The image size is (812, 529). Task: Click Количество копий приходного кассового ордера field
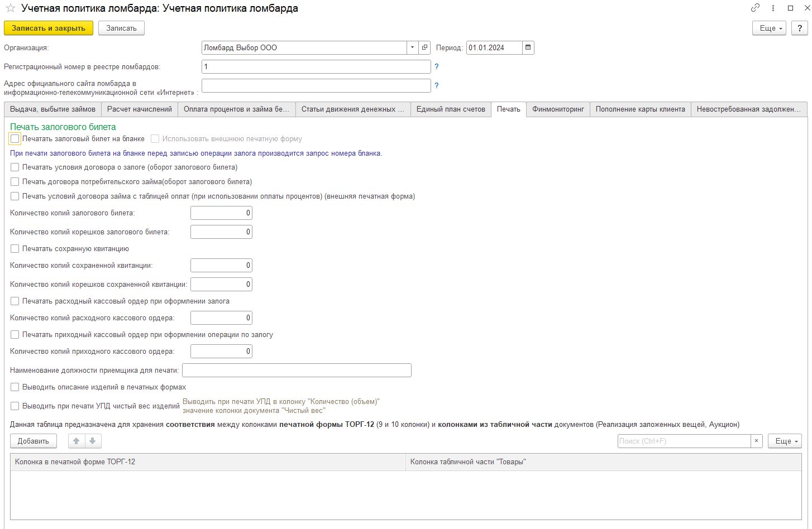click(221, 351)
